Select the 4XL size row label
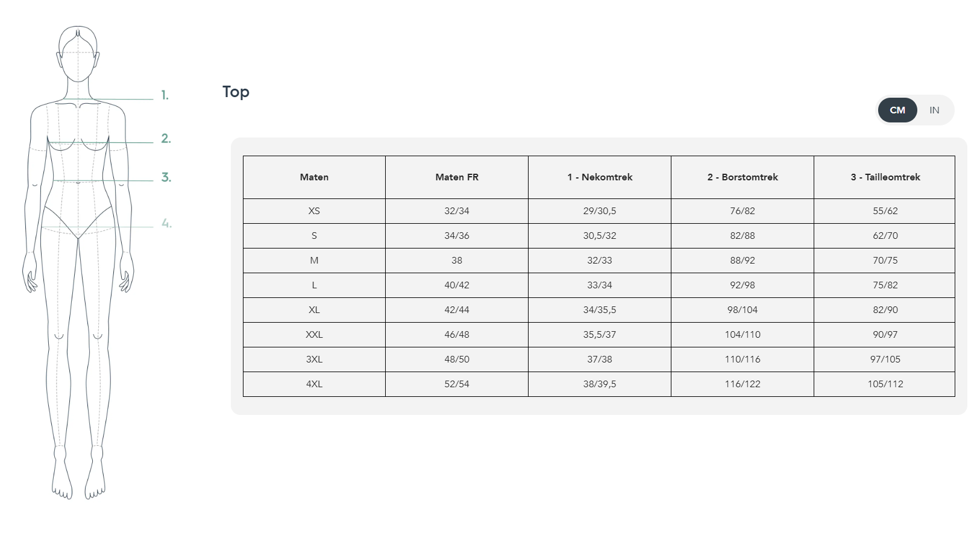 pyautogui.click(x=314, y=384)
